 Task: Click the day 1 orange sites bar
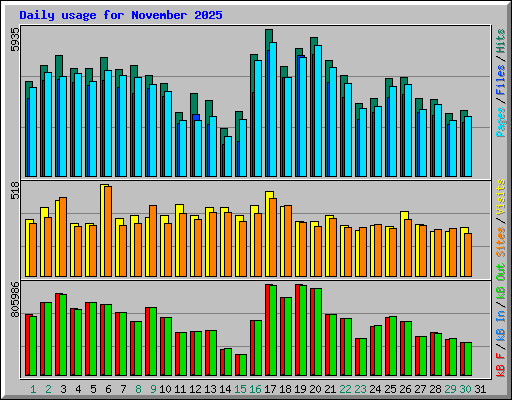pyautogui.click(x=33, y=250)
